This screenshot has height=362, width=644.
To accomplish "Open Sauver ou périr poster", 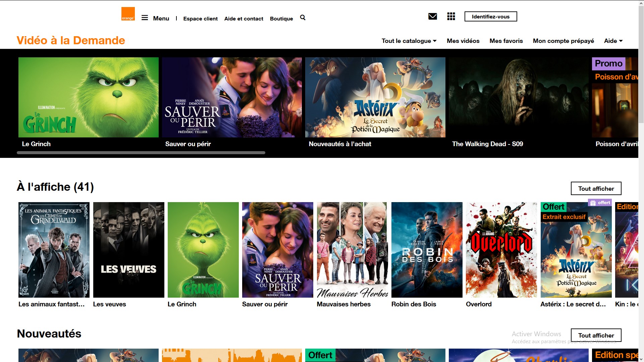I will 278,250.
